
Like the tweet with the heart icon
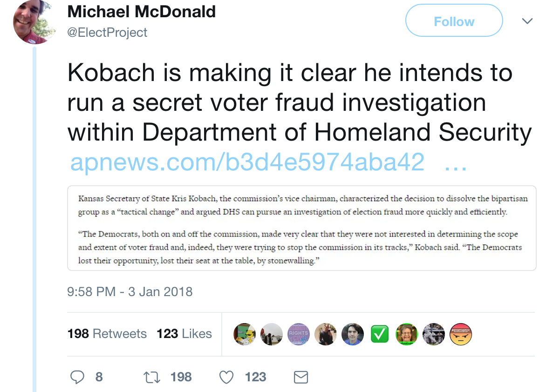click(226, 377)
